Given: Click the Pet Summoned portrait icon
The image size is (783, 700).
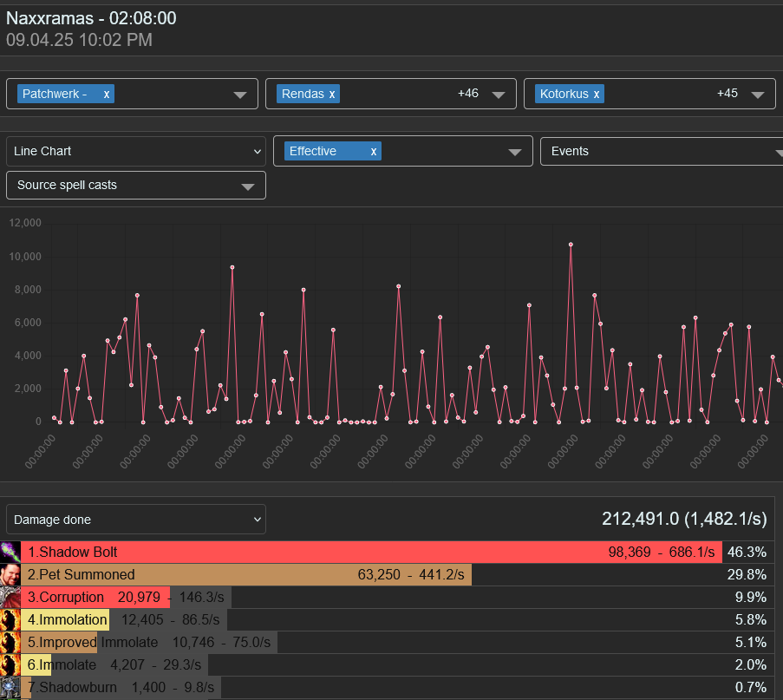Looking at the screenshot, I should tap(10, 574).
